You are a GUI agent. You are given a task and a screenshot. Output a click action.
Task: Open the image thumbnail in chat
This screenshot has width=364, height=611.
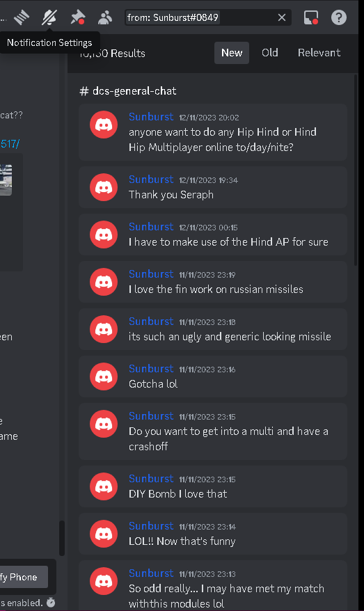[x=6, y=180]
